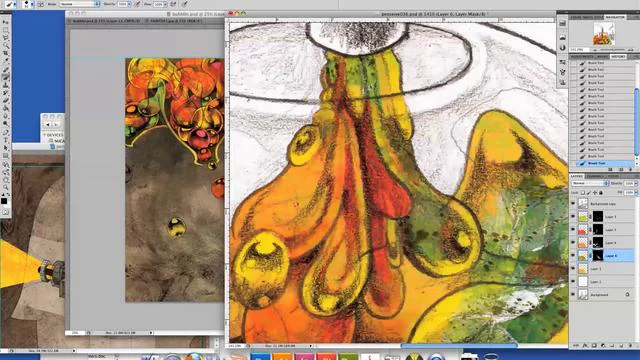Open the Flow slider arrow in options bar
The width and height of the screenshot is (640, 360).
[165, 4]
